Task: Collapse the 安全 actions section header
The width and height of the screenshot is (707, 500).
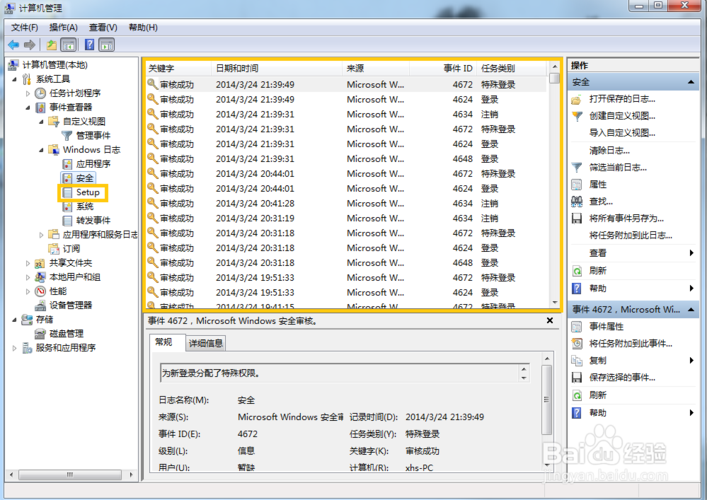Action: point(633,82)
